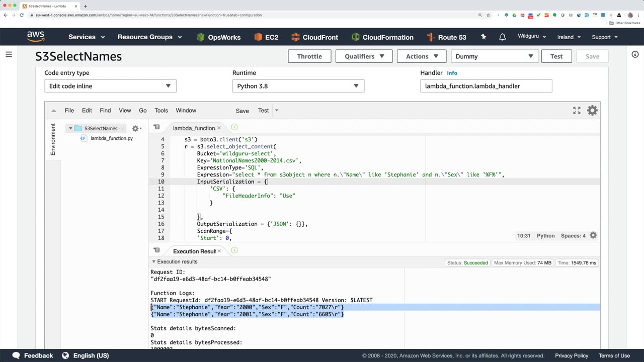Open the hamburger side navigation menu
Image resolution: width=644 pixels, height=362 pixels.
9,54
